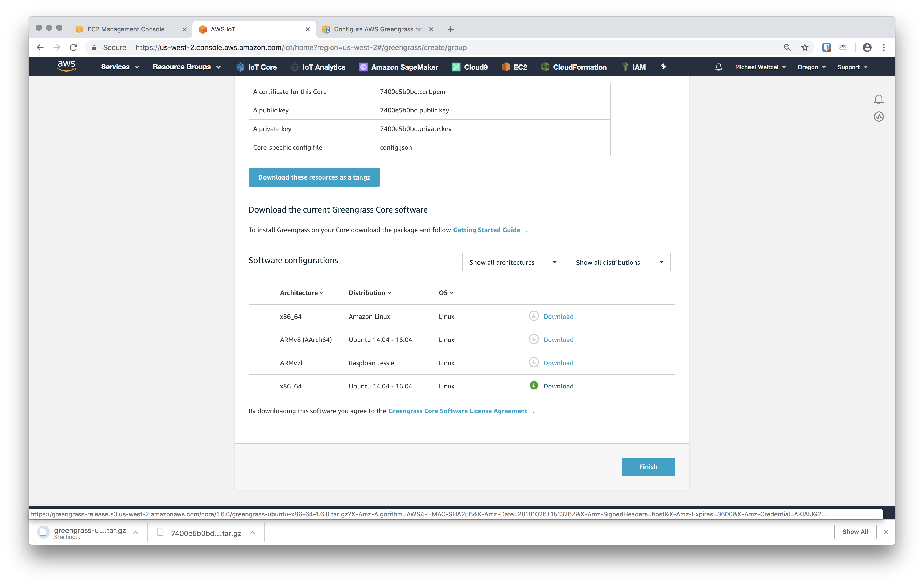Click the bell icon in the right sidebar
Image resolution: width=924 pixels, height=586 pixels.
pyautogui.click(x=878, y=100)
